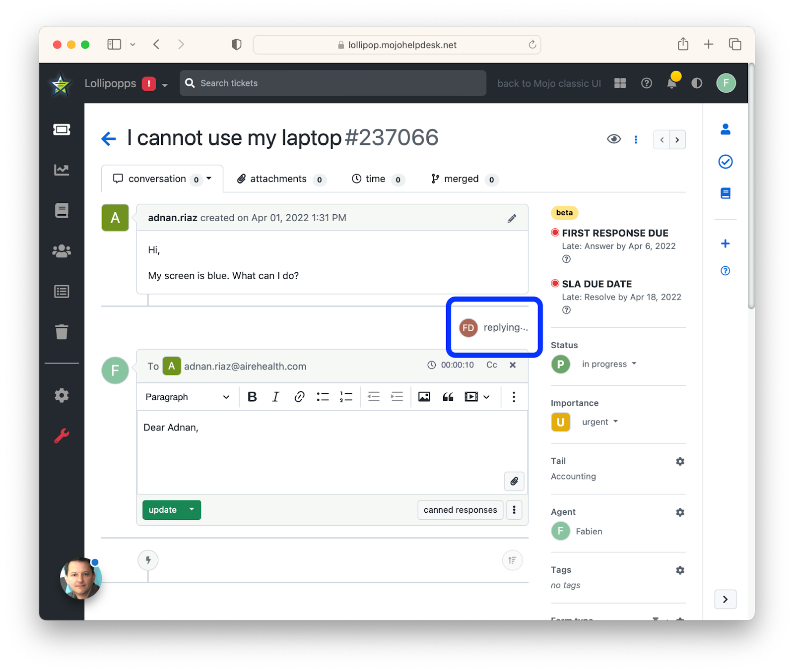Image resolution: width=794 pixels, height=672 pixels.
Task: Open the red wrench tools icon
Action: click(62, 436)
